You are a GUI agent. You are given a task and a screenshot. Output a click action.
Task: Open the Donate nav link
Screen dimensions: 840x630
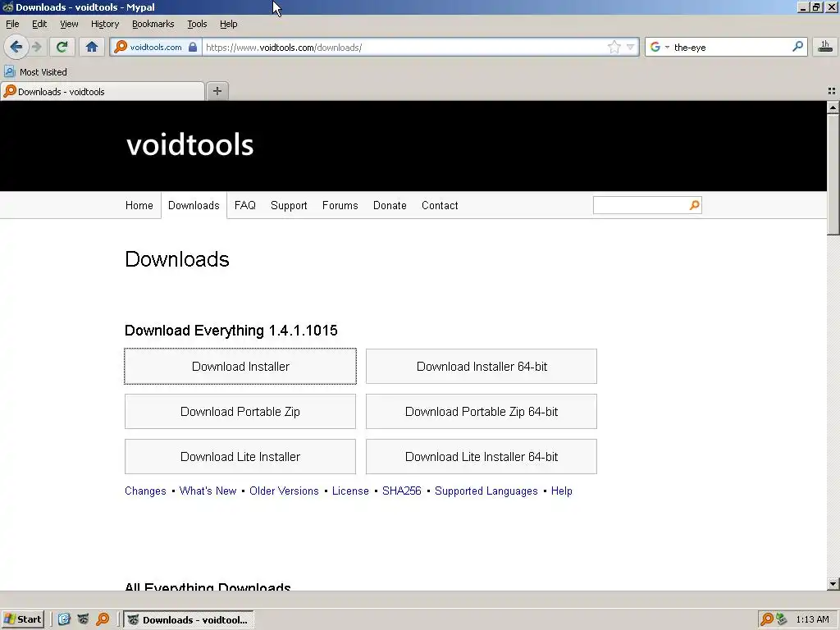[390, 206]
